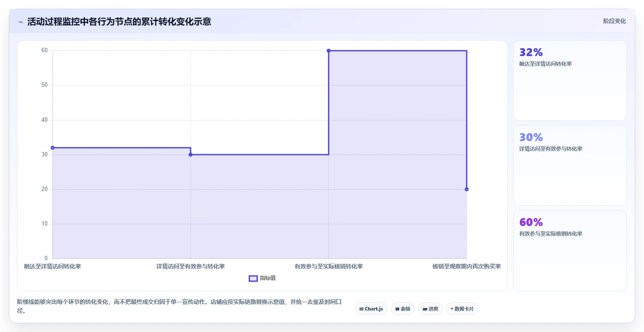Click the footnote paragraph starting 阶梯线能够突出
The width and height of the screenshot is (644, 332).
tap(179, 306)
